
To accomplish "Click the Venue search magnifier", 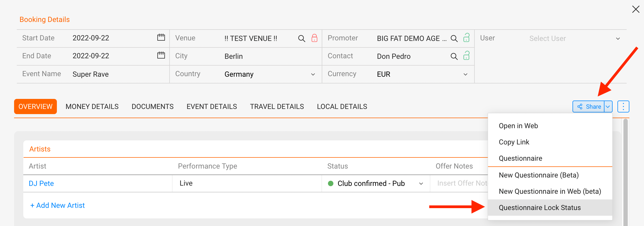I will (x=301, y=38).
